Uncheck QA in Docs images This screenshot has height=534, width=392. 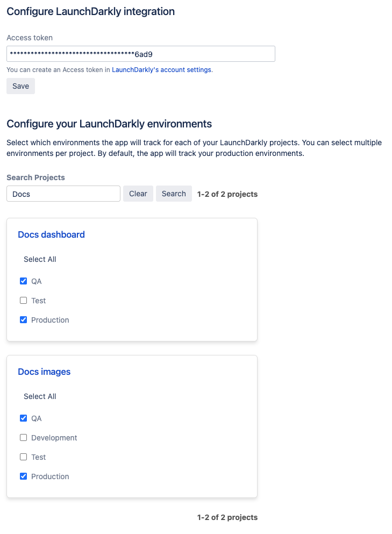[23, 418]
